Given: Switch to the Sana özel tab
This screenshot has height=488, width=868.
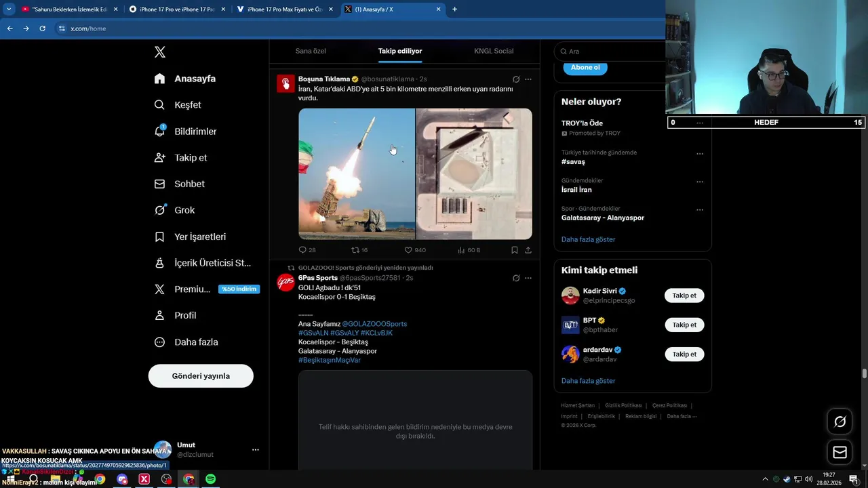Looking at the screenshot, I should [311, 51].
